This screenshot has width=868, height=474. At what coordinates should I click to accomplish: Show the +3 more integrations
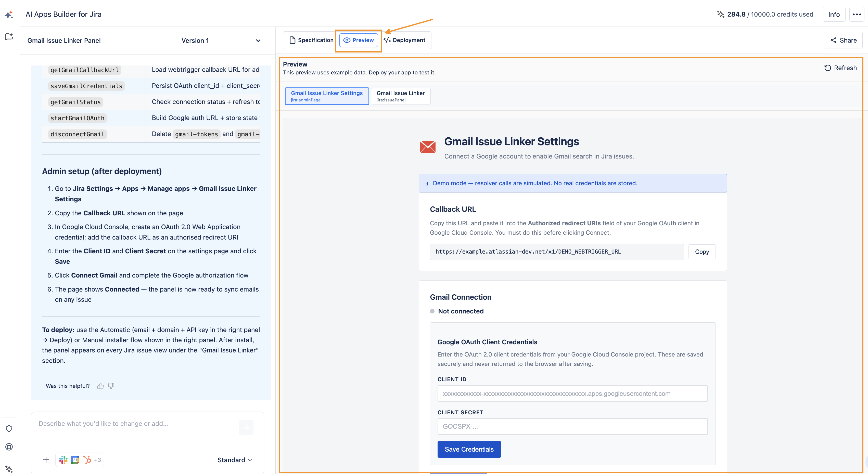coord(97,460)
